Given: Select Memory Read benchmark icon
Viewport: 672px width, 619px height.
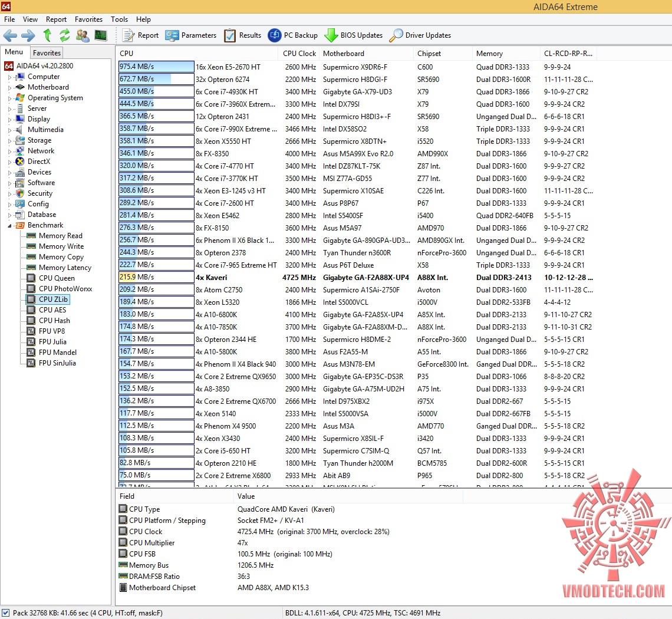Looking at the screenshot, I should coord(31,236).
